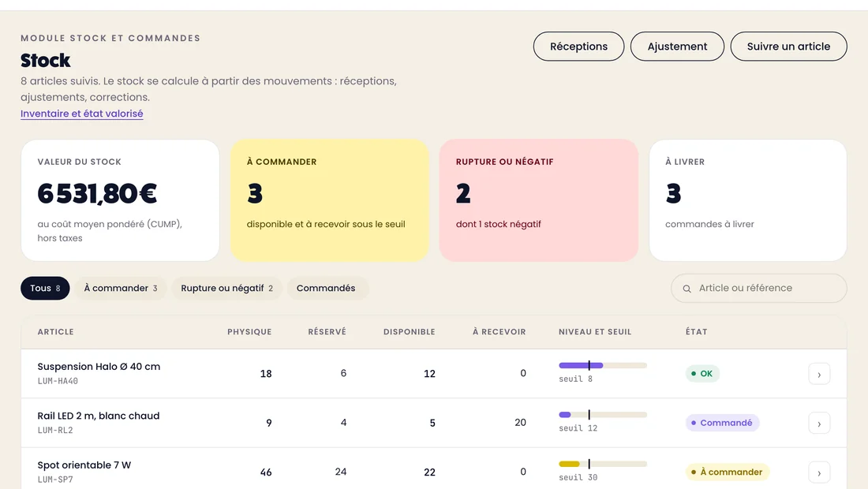Click the RÉSERVÉ column header

(327, 332)
